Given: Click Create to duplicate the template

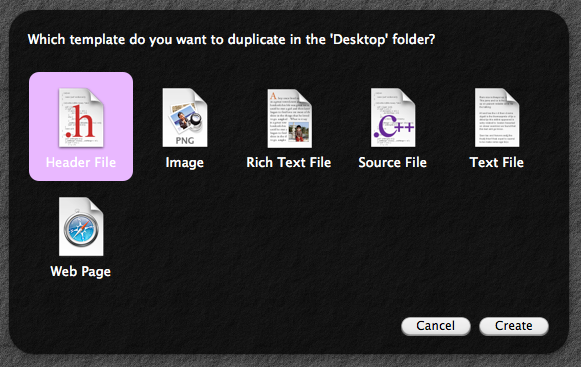Looking at the screenshot, I should 514,326.
